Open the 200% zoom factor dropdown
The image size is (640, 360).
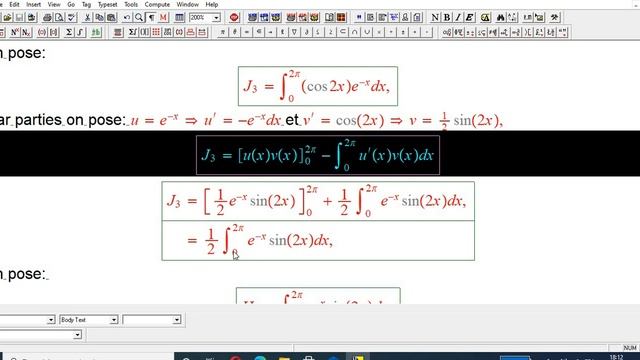click(x=216, y=18)
